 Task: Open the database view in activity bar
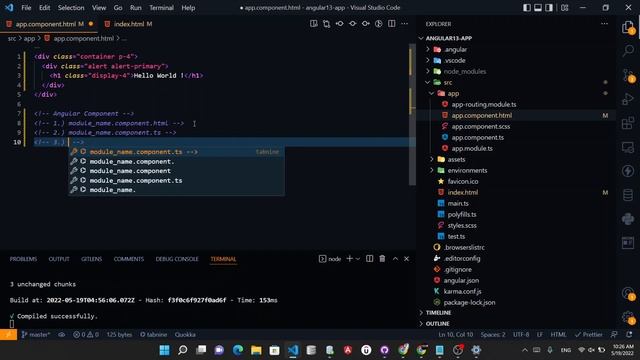pos(628,195)
